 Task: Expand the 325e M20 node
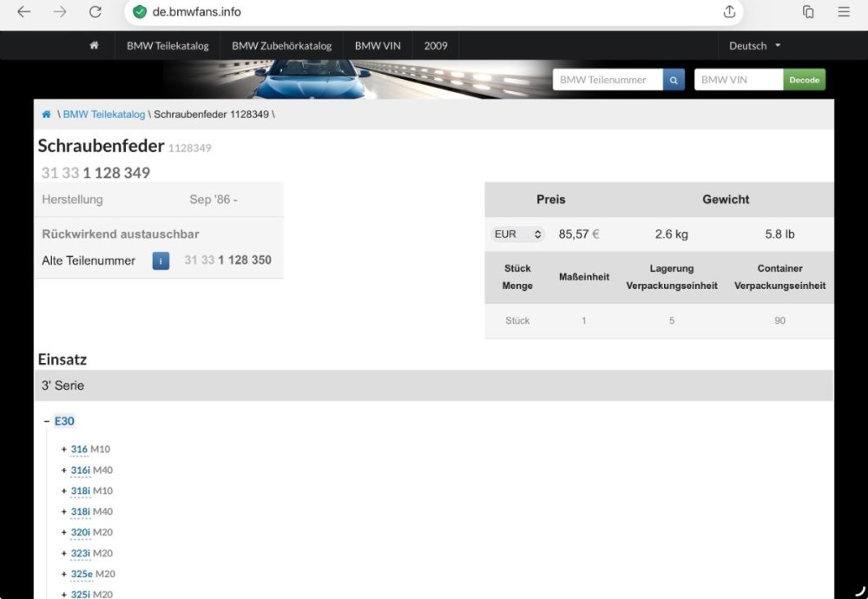click(x=64, y=574)
